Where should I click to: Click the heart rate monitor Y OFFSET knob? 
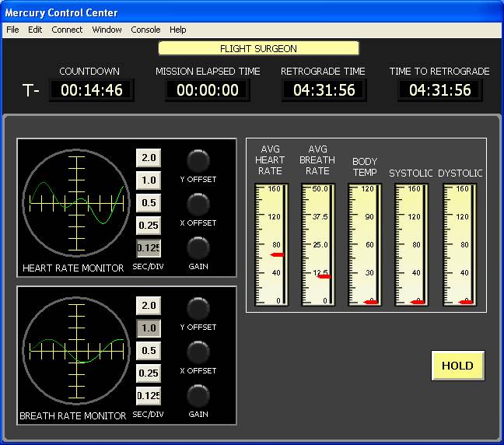point(198,160)
